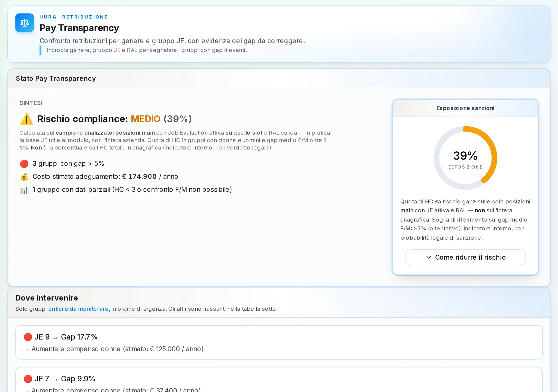The height and width of the screenshot is (392, 558).
Task: Click the 39% esposizione gauge ring
Action: (x=465, y=158)
